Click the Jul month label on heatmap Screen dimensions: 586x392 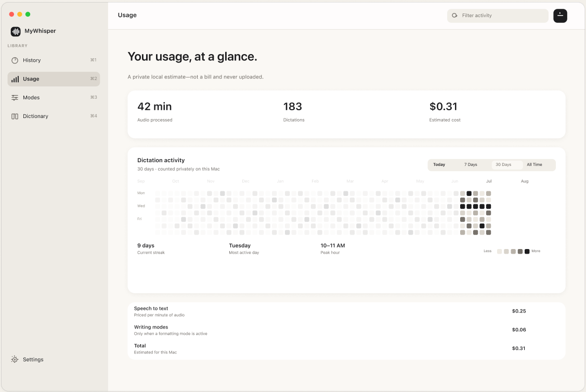click(x=489, y=181)
